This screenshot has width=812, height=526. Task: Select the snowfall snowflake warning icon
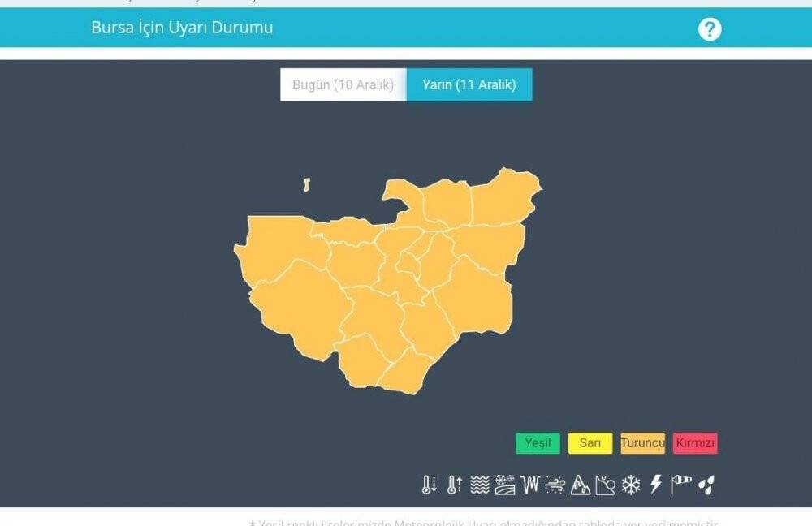[x=630, y=484]
